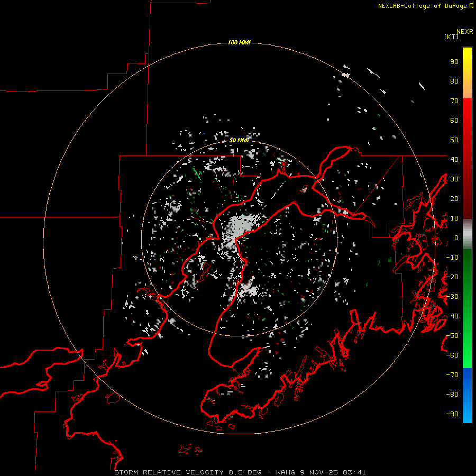Click the -20 value on the velocity scale
The image size is (476, 476).
pos(452,277)
